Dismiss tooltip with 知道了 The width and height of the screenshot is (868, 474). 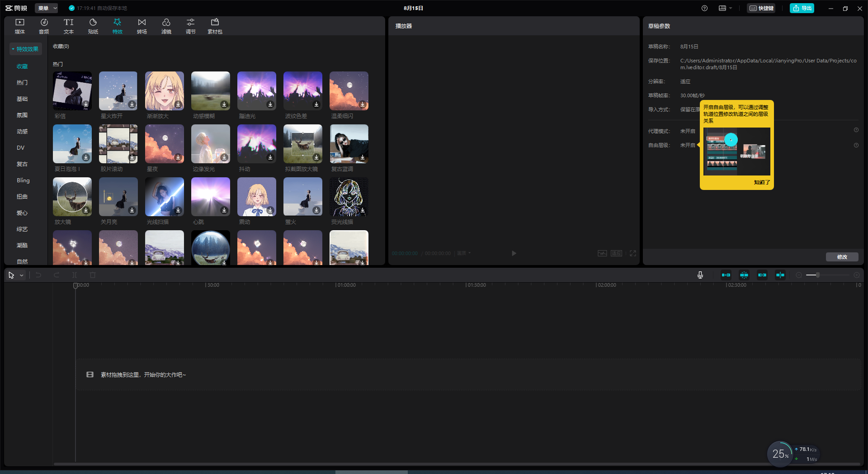coord(762,182)
